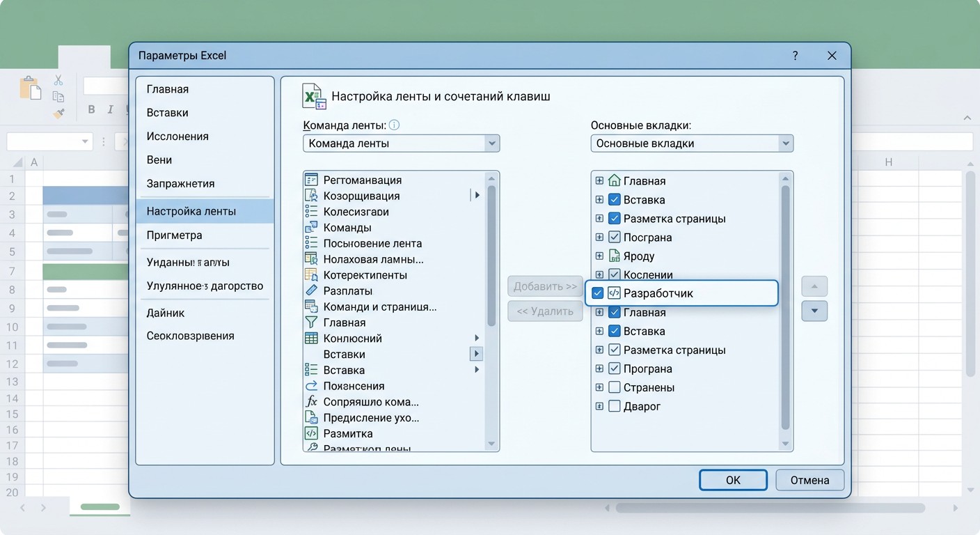
Task: Toggle the Кослении checkbox
Action: tap(614, 274)
